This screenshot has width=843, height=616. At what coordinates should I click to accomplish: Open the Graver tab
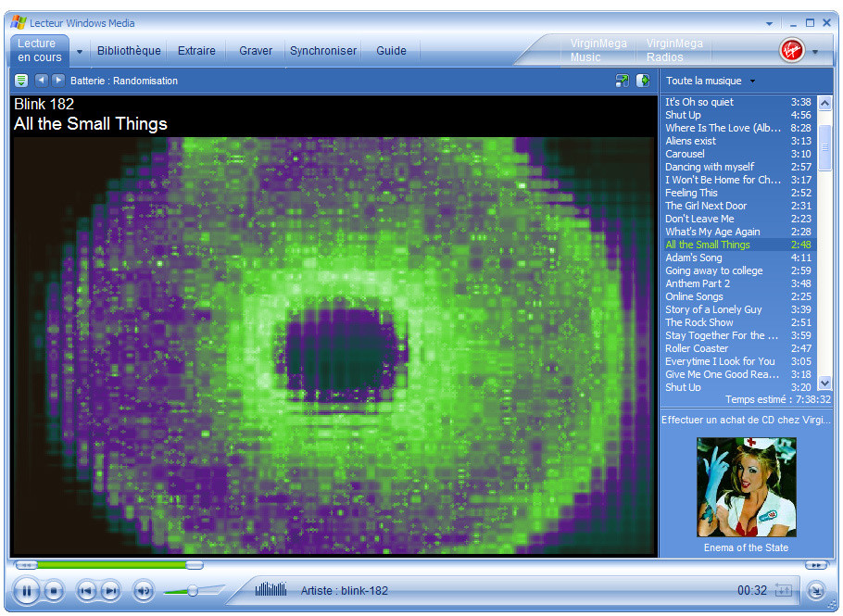[x=256, y=51]
